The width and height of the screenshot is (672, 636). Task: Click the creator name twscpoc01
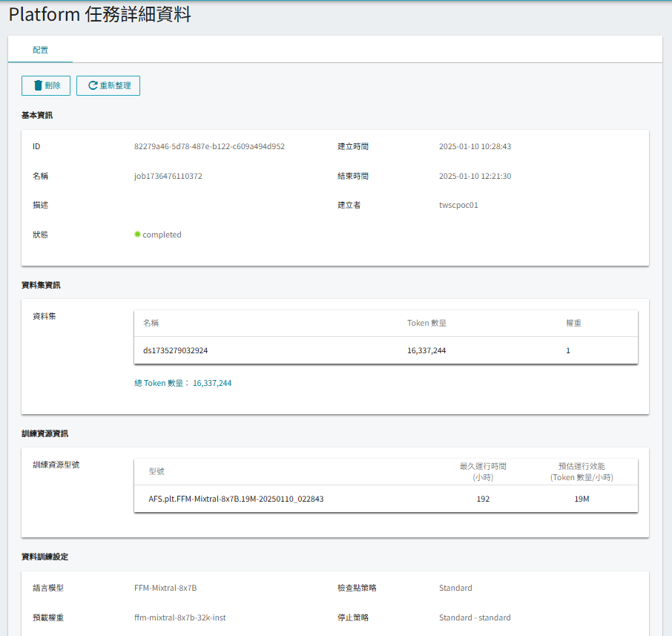pyautogui.click(x=458, y=205)
